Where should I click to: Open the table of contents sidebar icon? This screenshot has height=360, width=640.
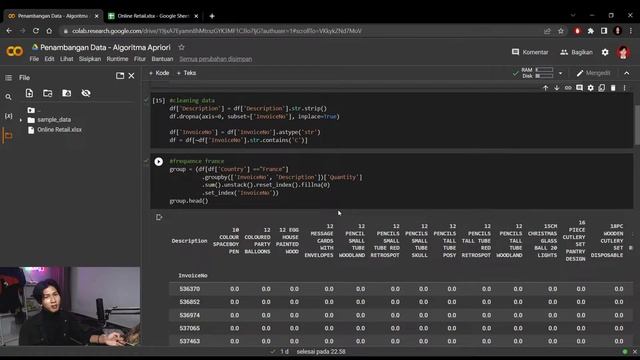pyautogui.click(x=8, y=78)
